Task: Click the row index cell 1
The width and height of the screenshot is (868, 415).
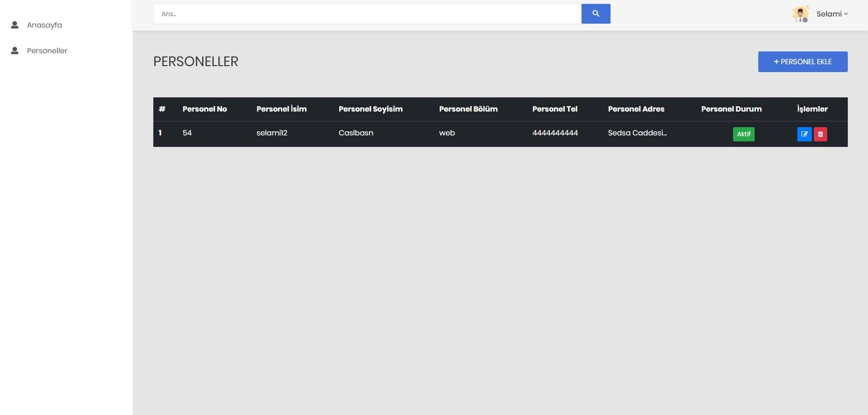Action: pos(160,133)
